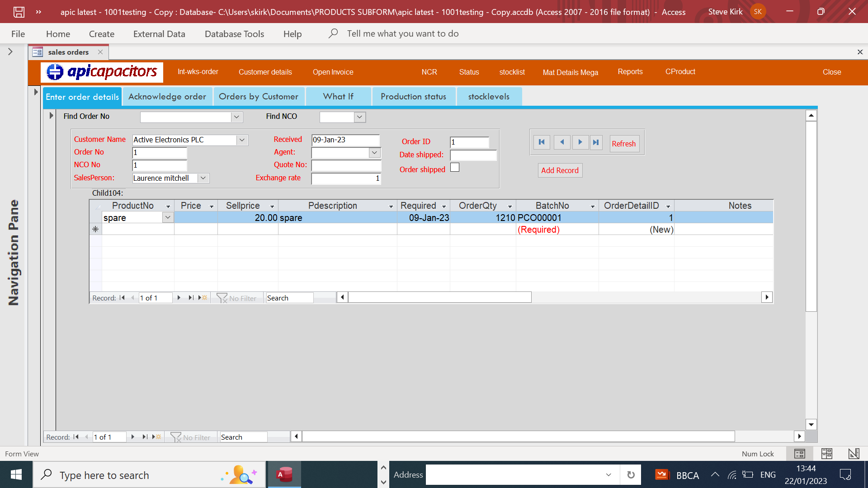
Task: Go to previous record blue button
Action: (561, 142)
